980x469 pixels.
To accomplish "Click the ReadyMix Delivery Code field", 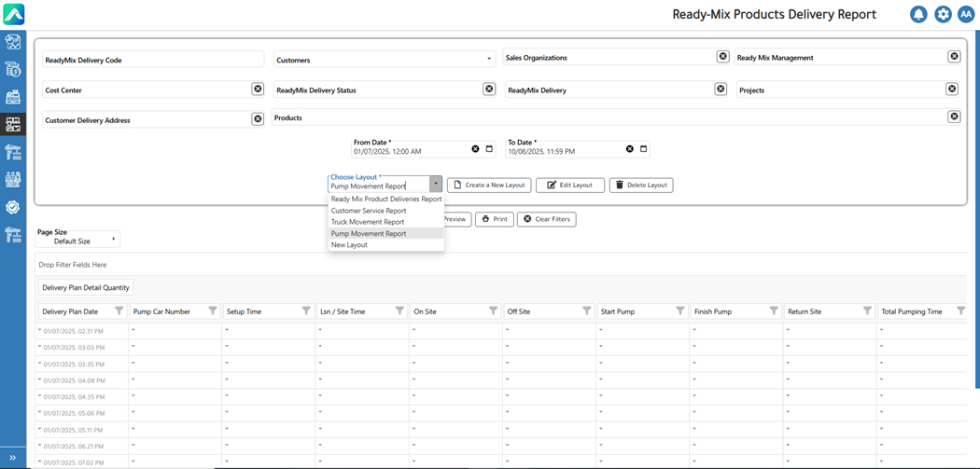I will (x=153, y=60).
